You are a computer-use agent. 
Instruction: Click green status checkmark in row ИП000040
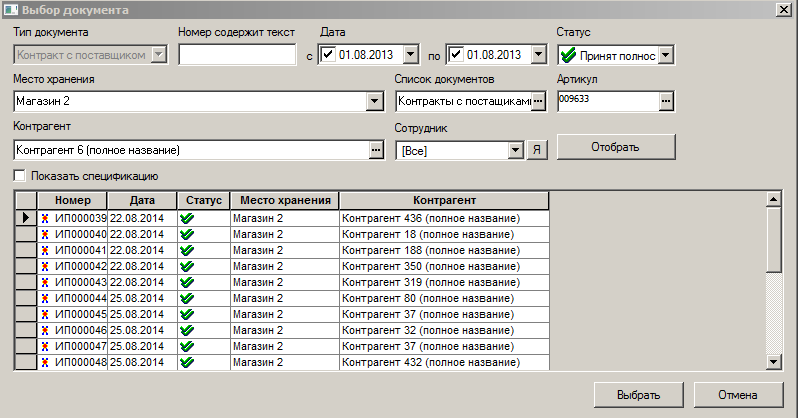[x=187, y=235]
